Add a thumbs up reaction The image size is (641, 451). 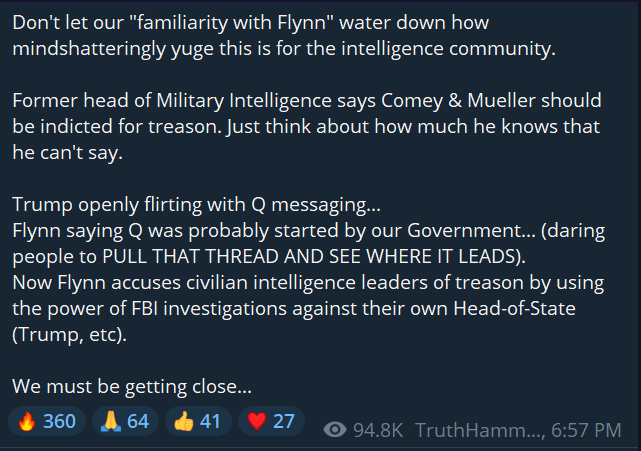point(184,421)
